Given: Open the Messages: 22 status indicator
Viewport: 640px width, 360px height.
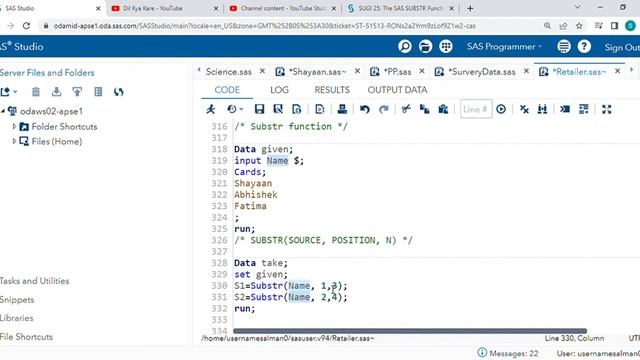Looking at the screenshot, I should pos(508,353).
